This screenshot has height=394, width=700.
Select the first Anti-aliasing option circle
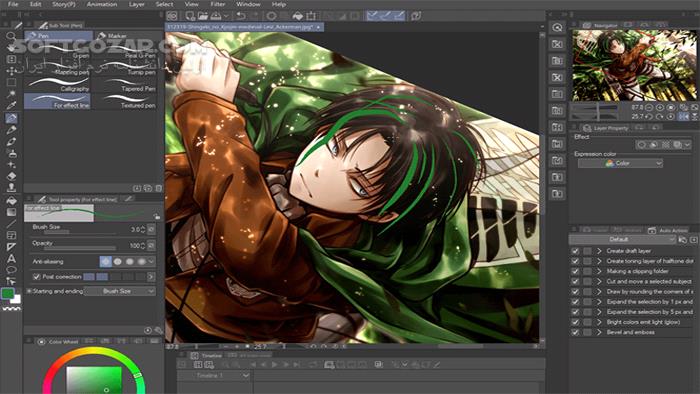click(x=105, y=261)
